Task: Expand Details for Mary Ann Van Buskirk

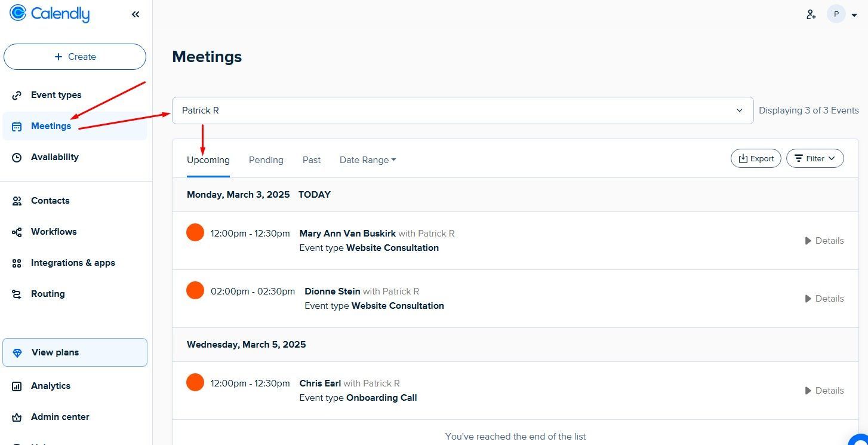Action: click(x=824, y=241)
